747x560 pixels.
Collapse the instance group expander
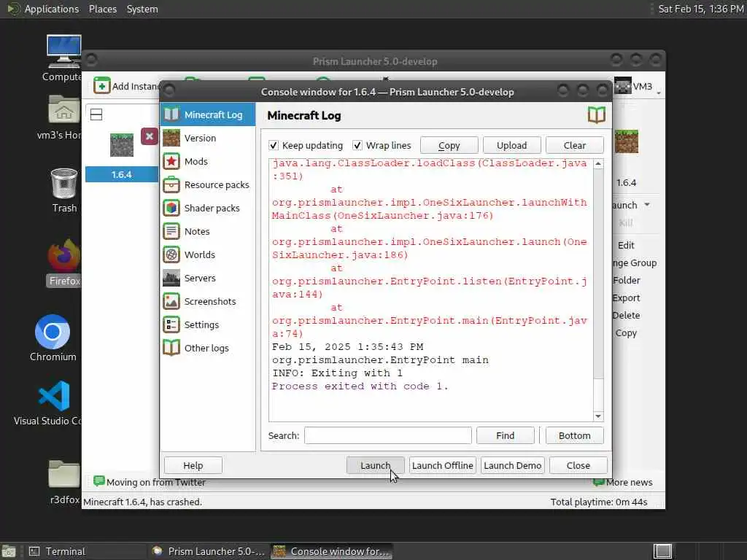coord(96,114)
